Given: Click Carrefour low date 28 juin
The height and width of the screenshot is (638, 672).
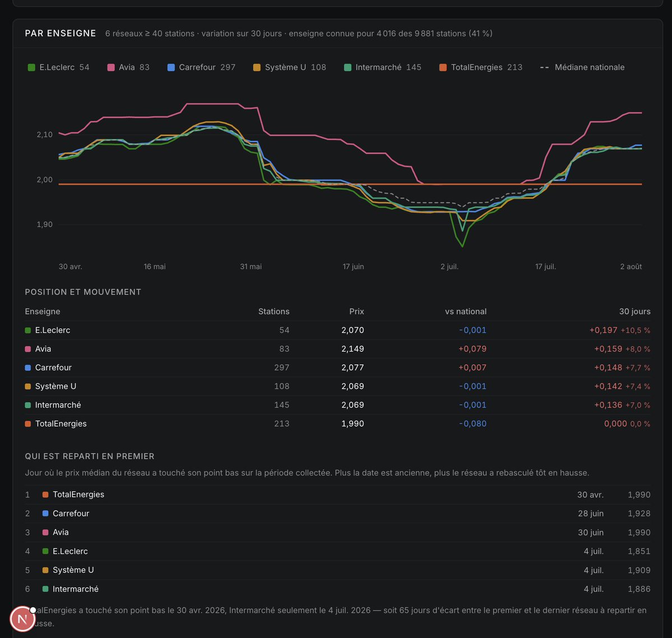Looking at the screenshot, I should 591,514.
